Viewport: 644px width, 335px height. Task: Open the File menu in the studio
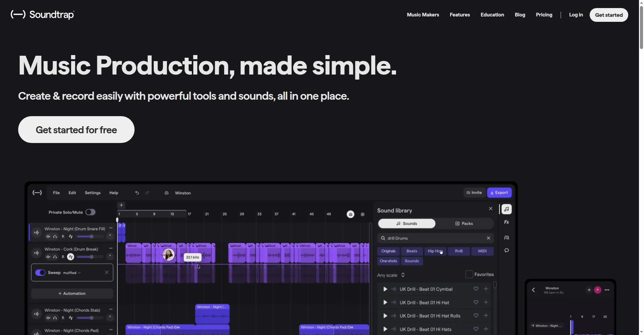(x=56, y=193)
